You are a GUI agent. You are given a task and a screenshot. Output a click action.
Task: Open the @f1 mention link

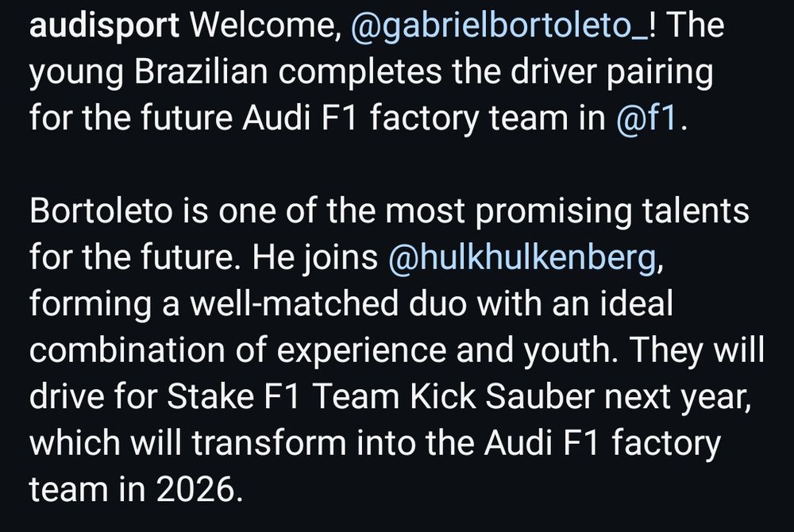(646, 118)
